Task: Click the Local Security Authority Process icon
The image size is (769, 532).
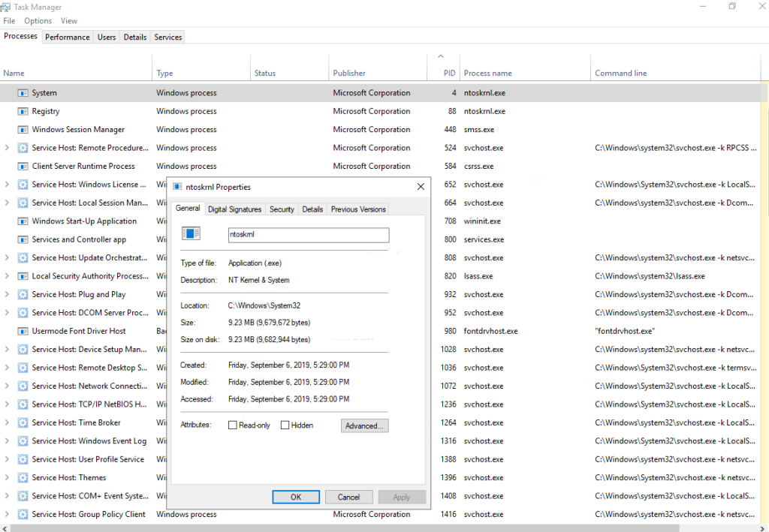Action: (x=23, y=276)
